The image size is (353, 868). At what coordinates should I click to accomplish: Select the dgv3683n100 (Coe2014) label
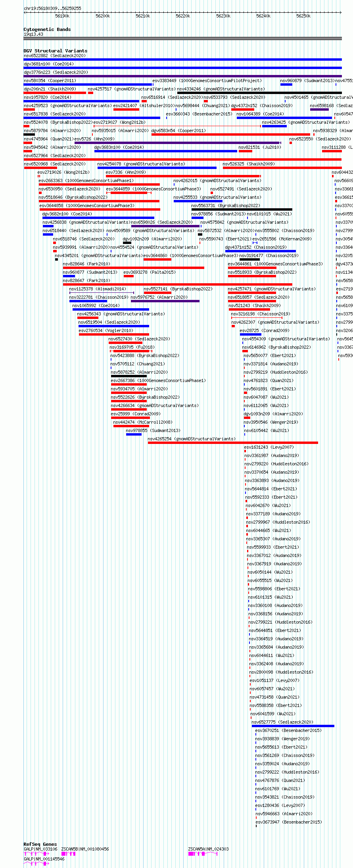[x=119, y=147]
